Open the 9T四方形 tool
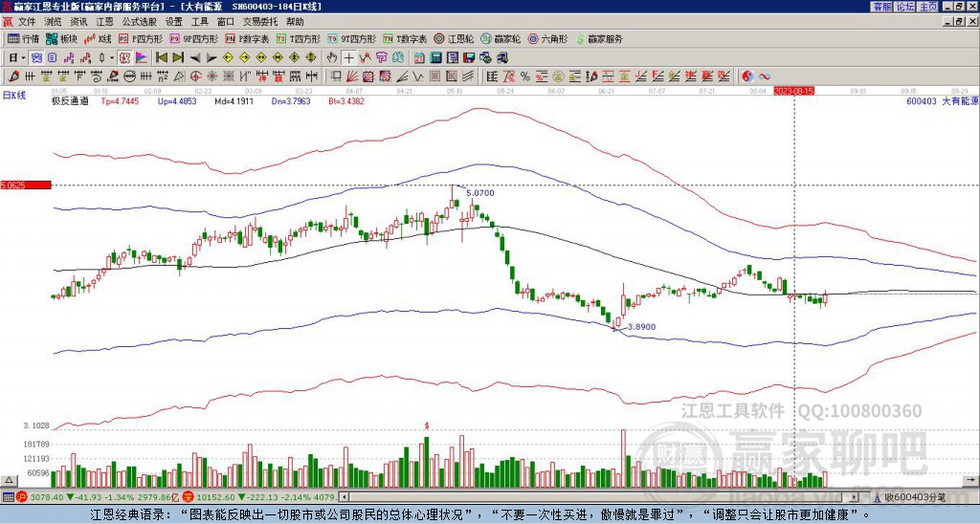Screen dimensions: 980x524 pos(352,38)
